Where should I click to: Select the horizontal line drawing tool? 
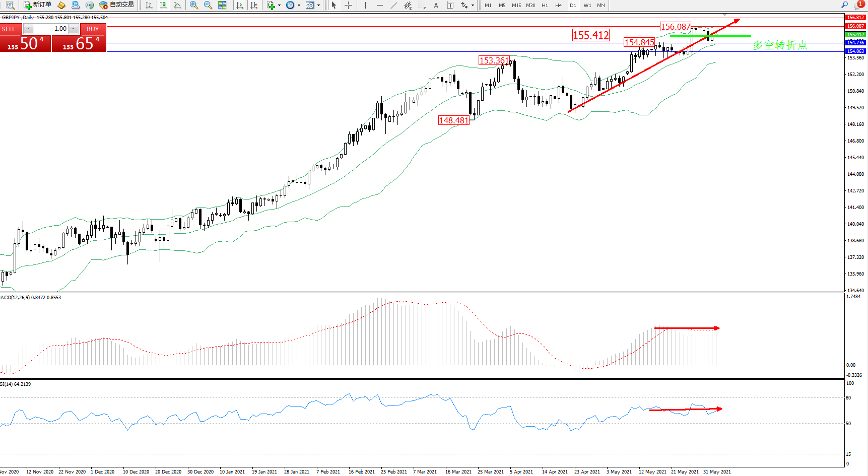[380, 5]
